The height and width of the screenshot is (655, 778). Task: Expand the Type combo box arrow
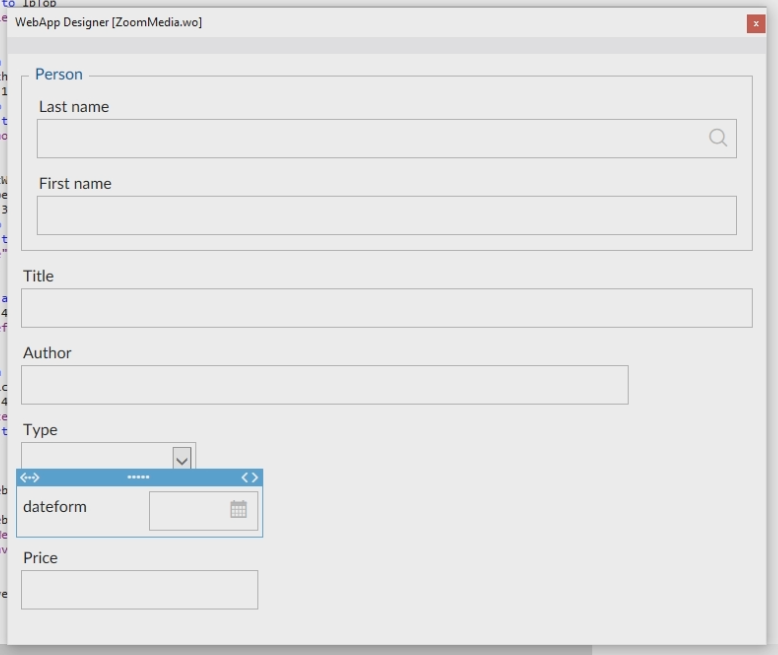coord(182,459)
